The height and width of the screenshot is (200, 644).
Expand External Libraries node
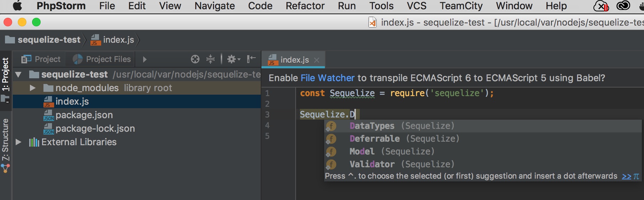[x=18, y=142]
